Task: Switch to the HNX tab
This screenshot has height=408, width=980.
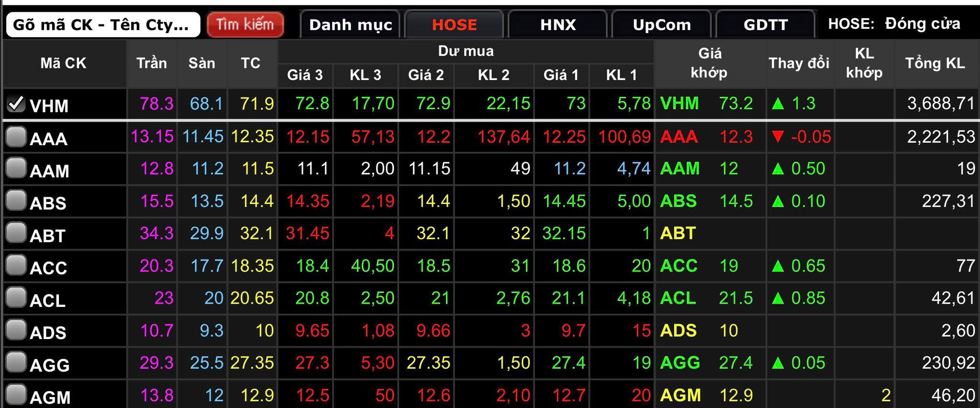Action: coord(558,24)
